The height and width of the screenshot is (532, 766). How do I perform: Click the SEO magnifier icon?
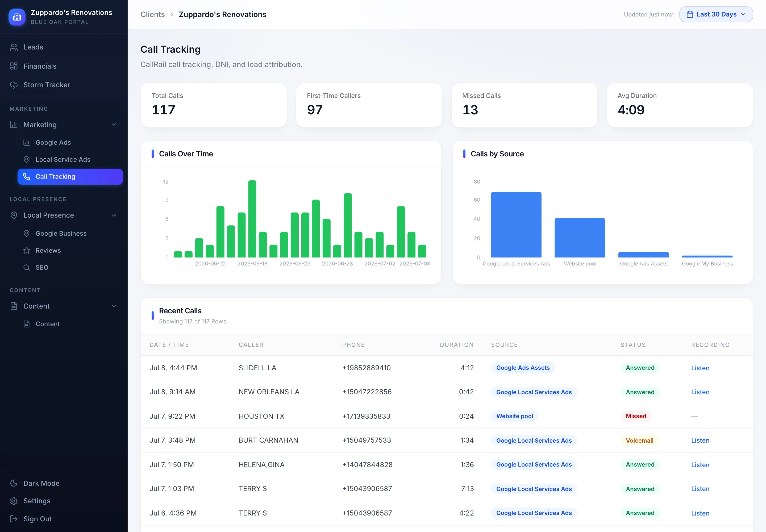pyautogui.click(x=27, y=268)
